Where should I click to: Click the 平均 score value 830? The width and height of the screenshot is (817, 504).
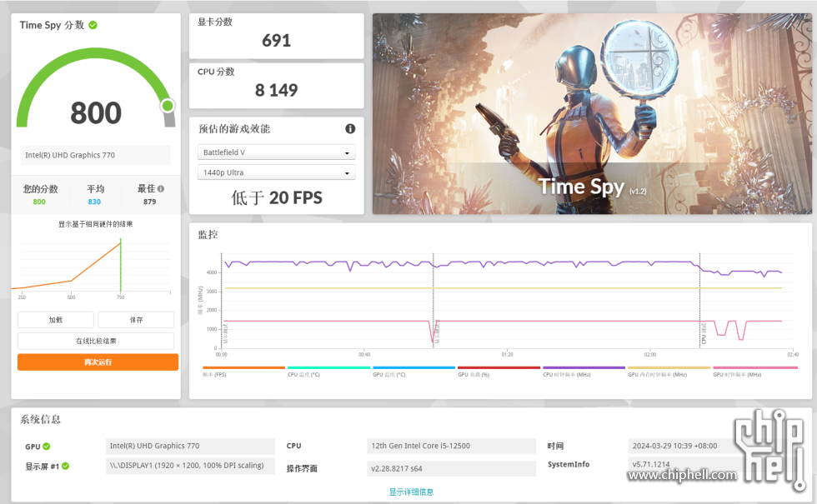coord(94,202)
